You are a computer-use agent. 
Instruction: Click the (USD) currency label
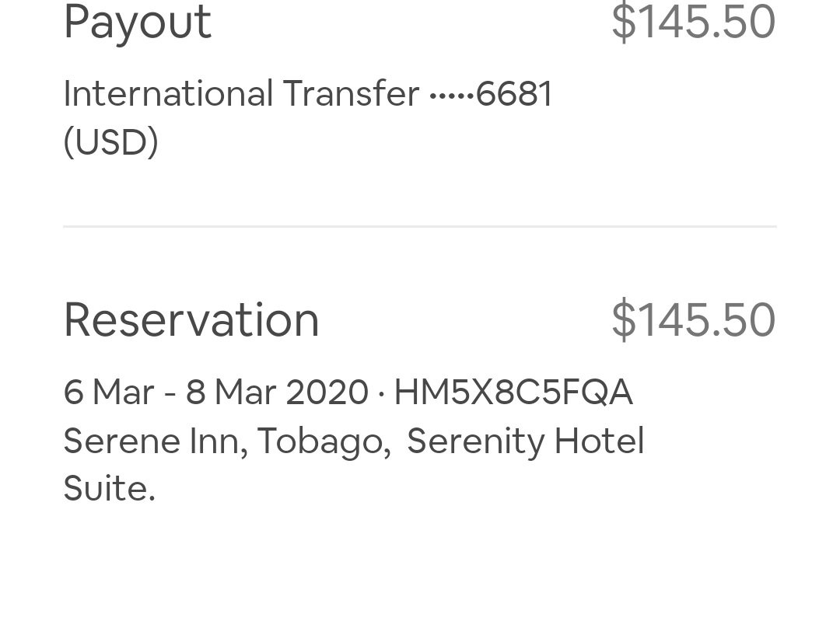point(111,142)
